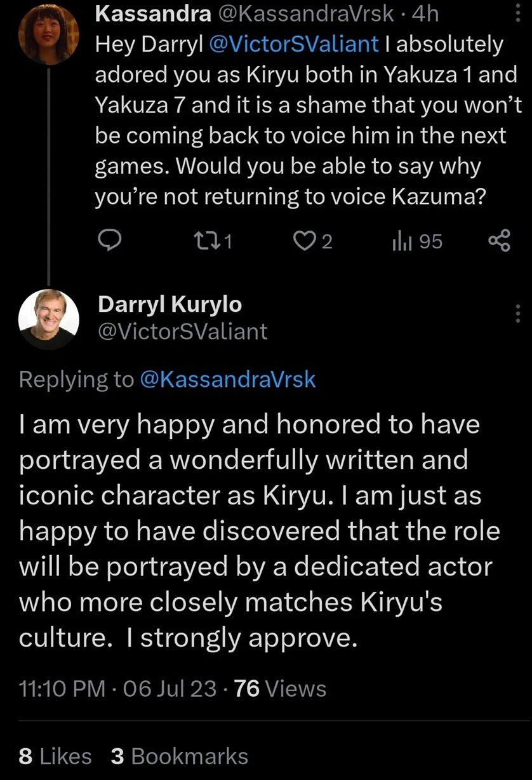Click the Darryl Kurylo display name
The height and width of the screenshot is (780, 532).
point(170,305)
